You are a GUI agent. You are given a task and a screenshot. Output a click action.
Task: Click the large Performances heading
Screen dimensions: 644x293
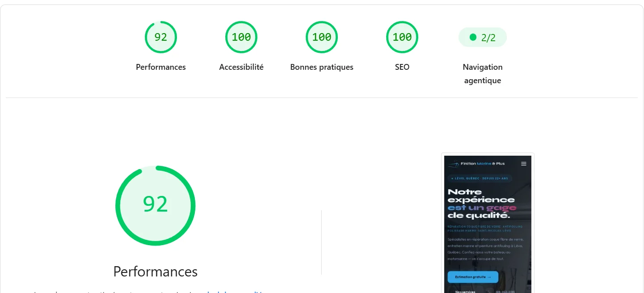(x=156, y=272)
